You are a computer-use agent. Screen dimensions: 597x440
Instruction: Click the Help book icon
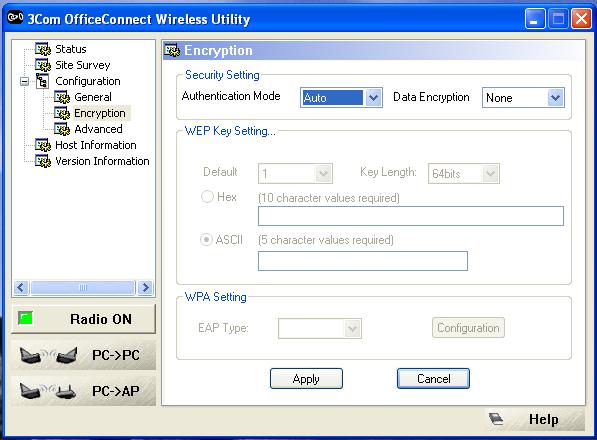(x=496, y=419)
